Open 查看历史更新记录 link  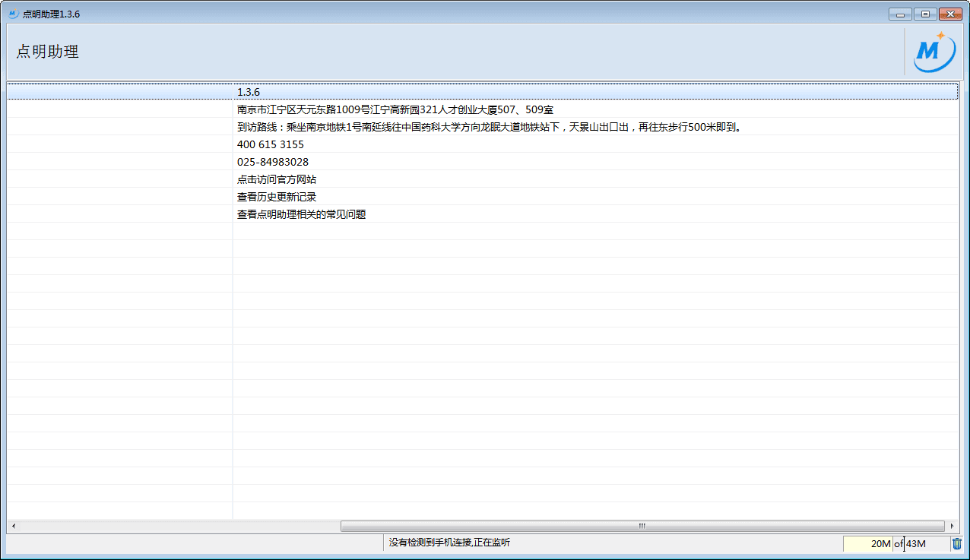tap(277, 197)
